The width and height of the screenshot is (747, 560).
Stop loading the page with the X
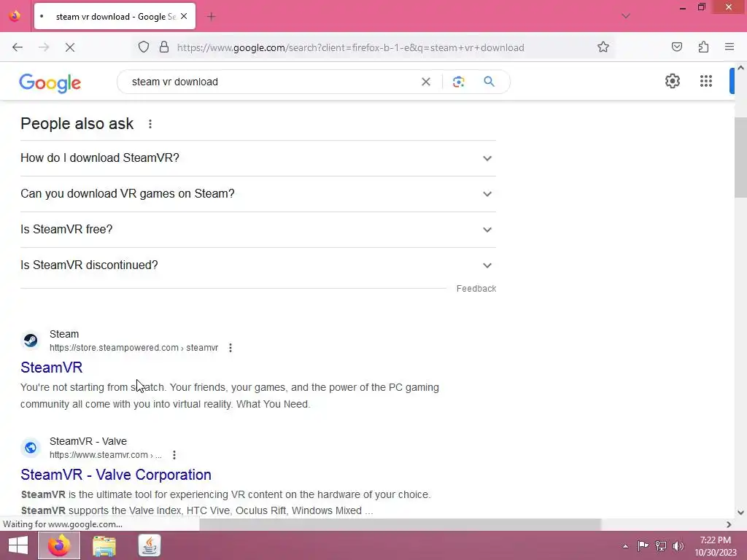point(70,47)
